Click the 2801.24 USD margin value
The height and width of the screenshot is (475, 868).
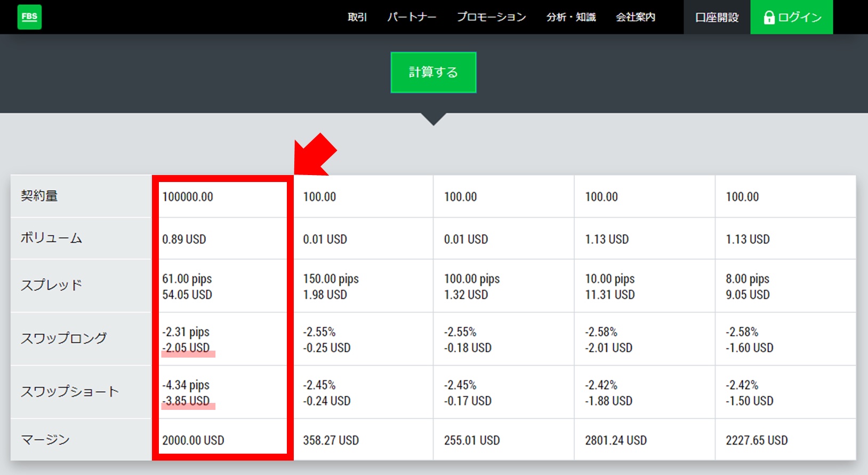(616, 440)
